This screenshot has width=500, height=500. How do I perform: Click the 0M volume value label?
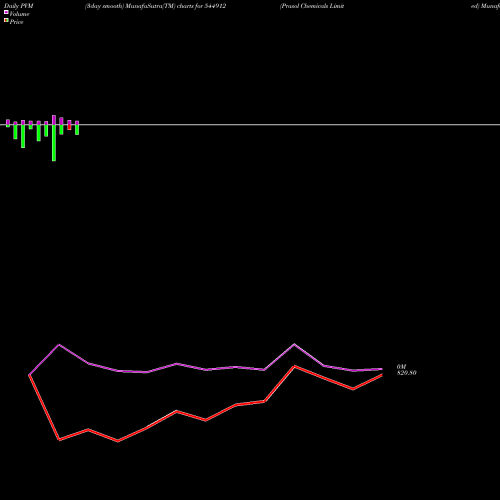tap(401, 367)
